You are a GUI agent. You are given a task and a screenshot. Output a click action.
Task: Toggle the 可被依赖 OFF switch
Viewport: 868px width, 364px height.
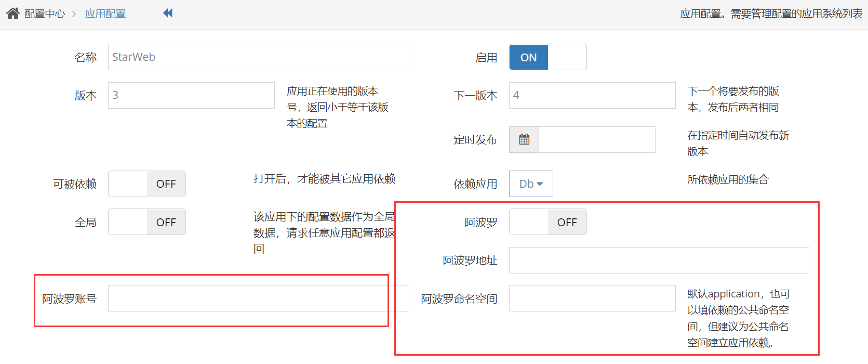coord(146,184)
